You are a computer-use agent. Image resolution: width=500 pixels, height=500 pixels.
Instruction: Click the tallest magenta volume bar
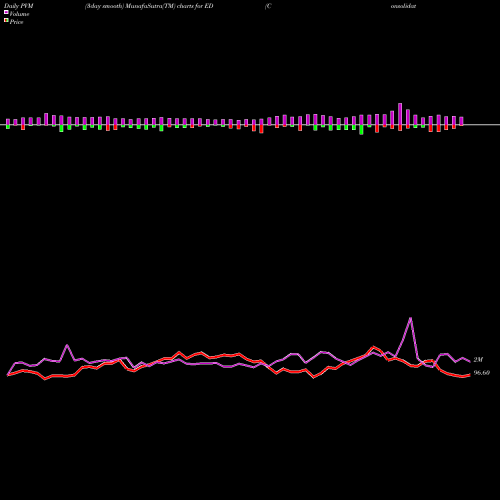(x=400, y=114)
